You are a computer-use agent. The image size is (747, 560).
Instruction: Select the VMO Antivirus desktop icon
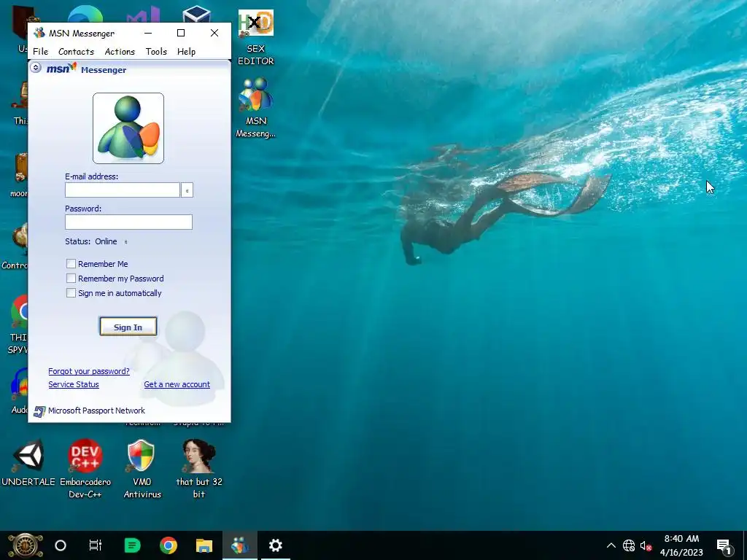click(x=142, y=469)
